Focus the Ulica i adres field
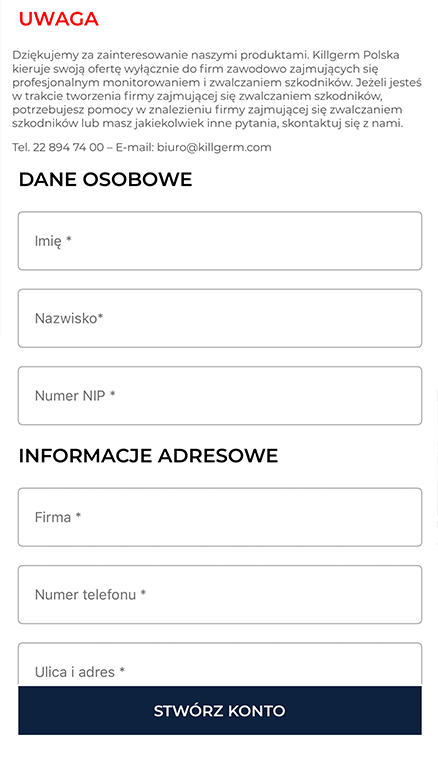This screenshot has height=760, width=438. 219,665
